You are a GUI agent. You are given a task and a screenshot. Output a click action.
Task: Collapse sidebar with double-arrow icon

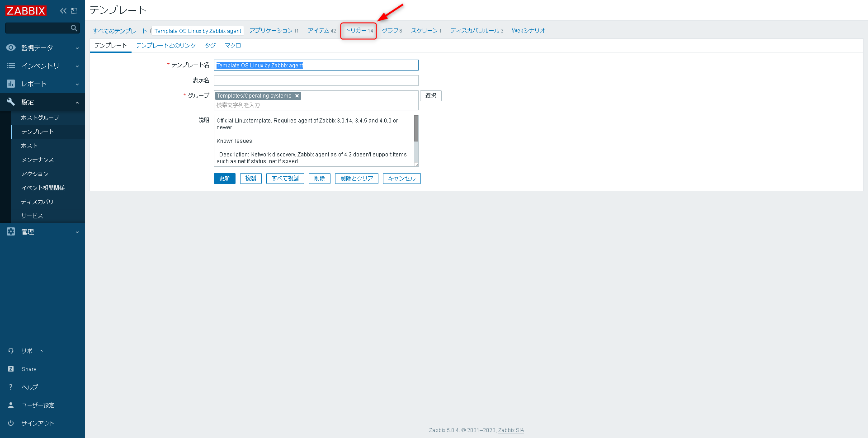[63, 11]
